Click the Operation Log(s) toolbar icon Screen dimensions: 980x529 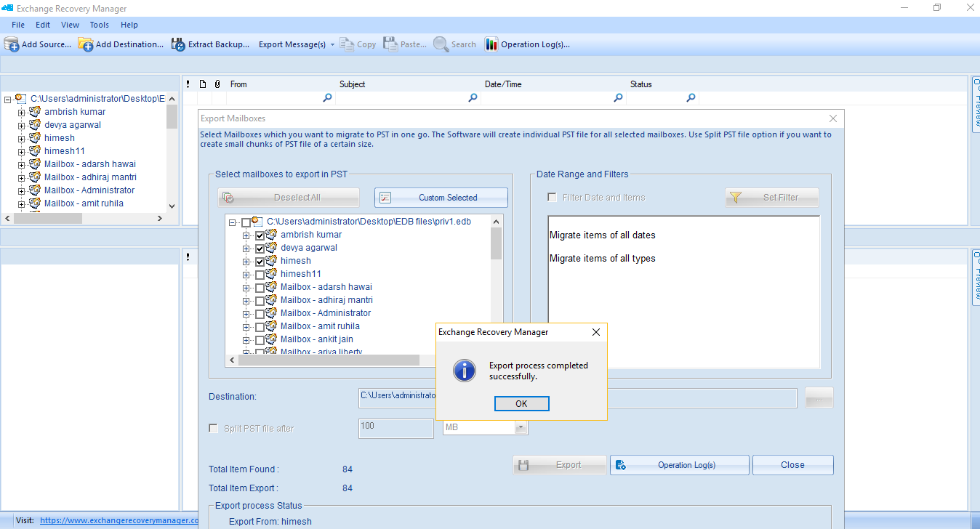coord(491,44)
